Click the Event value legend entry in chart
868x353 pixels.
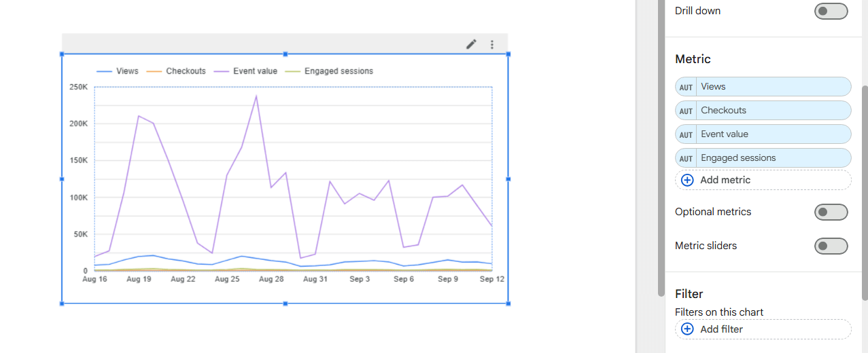245,71
